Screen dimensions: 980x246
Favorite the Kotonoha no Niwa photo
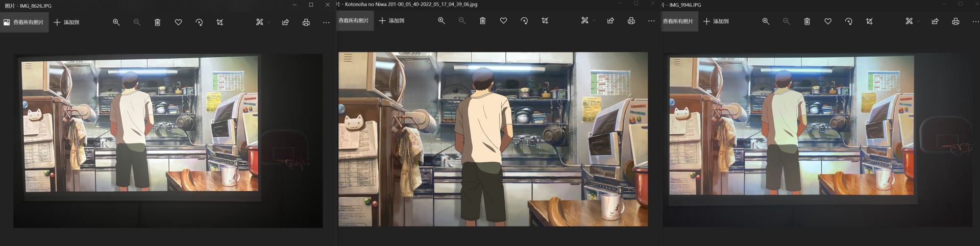[x=503, y=21]
